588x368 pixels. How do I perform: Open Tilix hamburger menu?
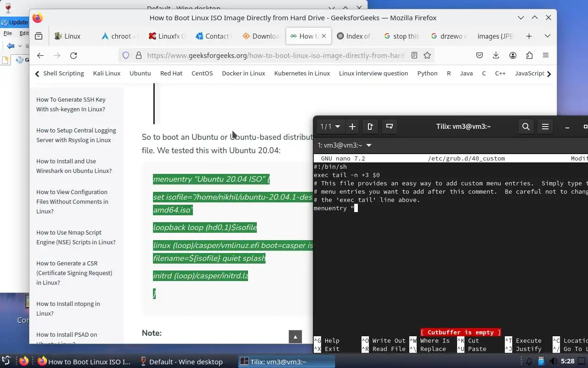point(545,126)
